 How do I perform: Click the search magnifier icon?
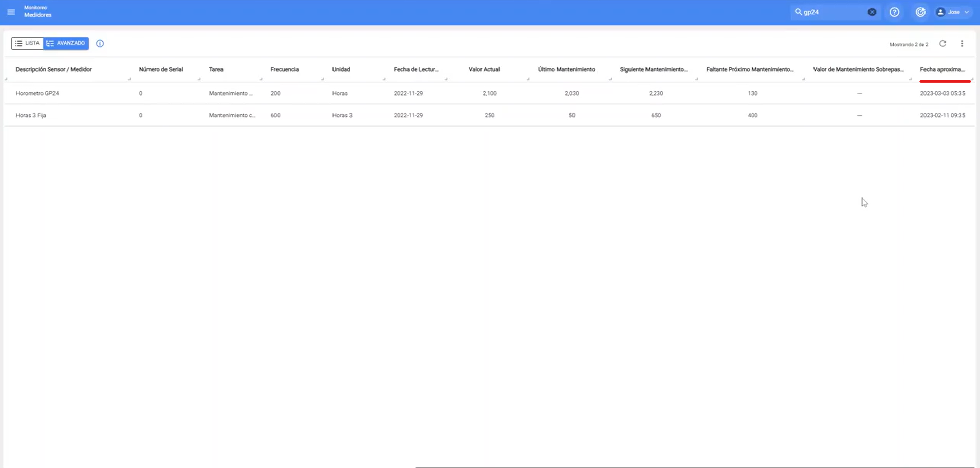[798, 12]
